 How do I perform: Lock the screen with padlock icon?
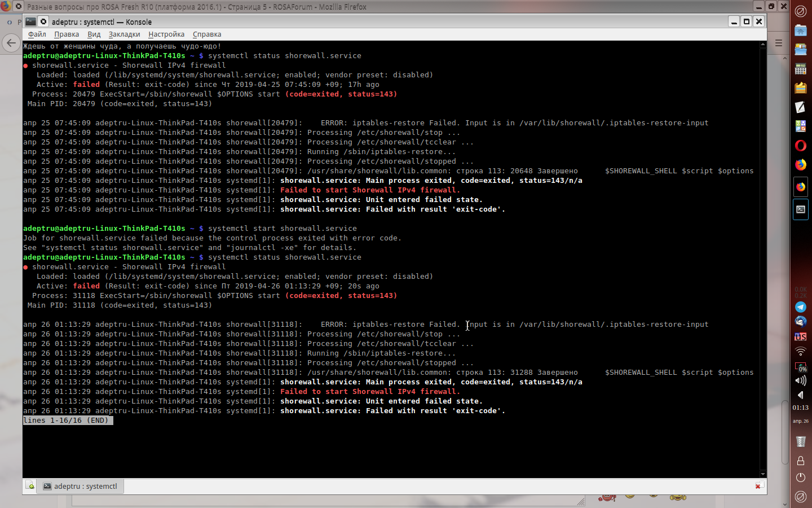pos(801,461)
